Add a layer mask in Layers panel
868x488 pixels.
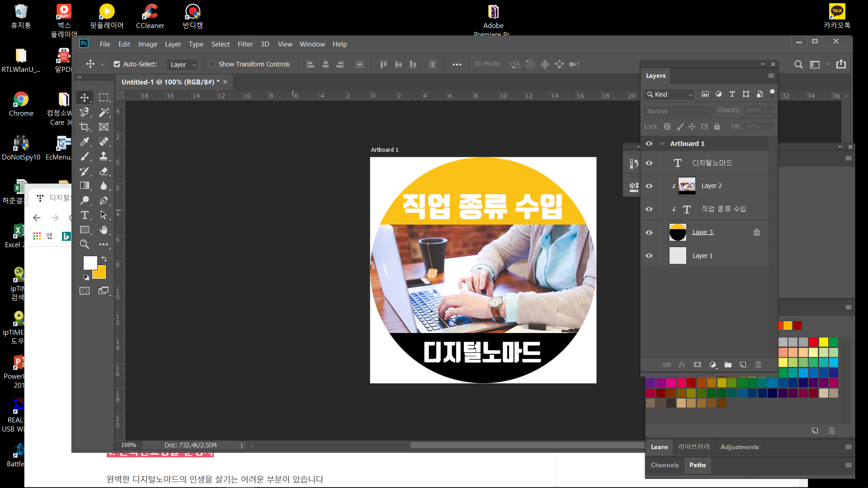(x=698, y=365)
